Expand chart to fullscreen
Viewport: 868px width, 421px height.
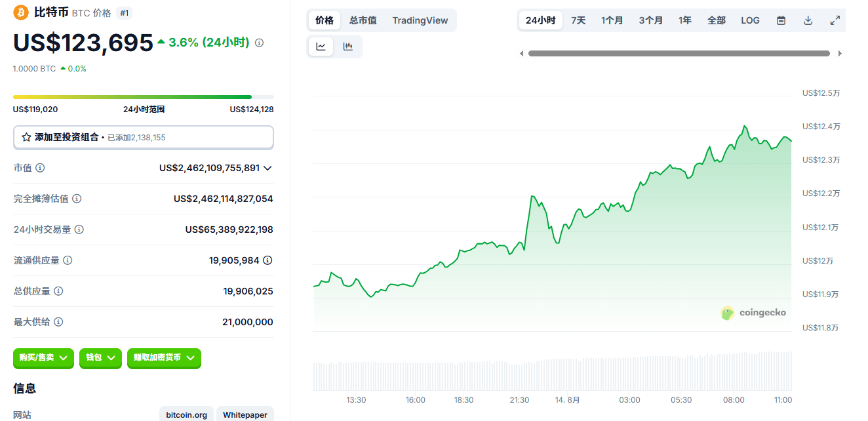tap(835, 20)
